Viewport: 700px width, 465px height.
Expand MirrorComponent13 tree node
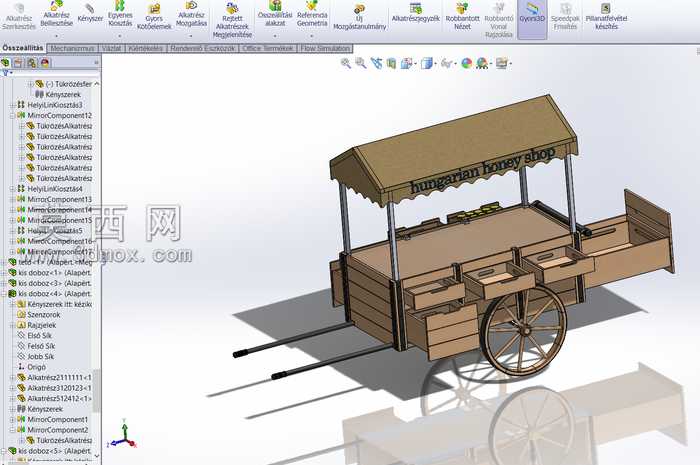click(x=12, y=199)
